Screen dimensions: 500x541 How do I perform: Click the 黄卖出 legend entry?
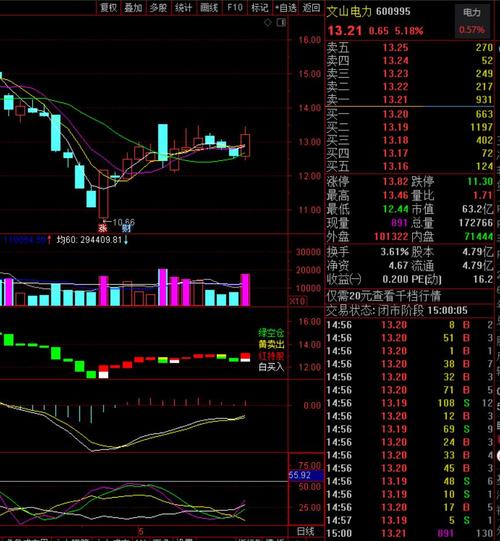(271, 344)
